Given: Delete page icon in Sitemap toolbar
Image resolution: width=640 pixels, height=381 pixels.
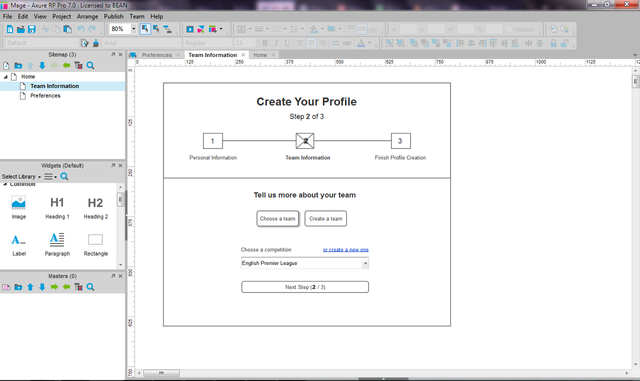Looking at the screenshot, I should pyautogui.click(x=78, y=65).
